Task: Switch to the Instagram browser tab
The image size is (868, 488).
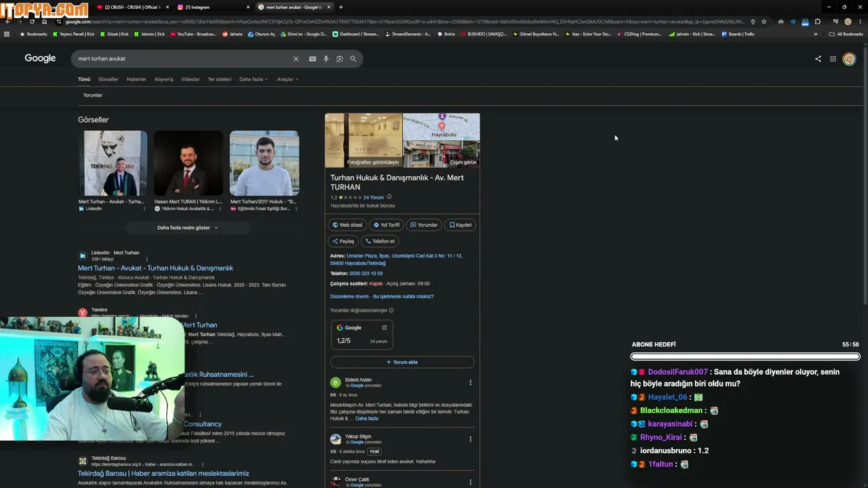Action: 214,7
